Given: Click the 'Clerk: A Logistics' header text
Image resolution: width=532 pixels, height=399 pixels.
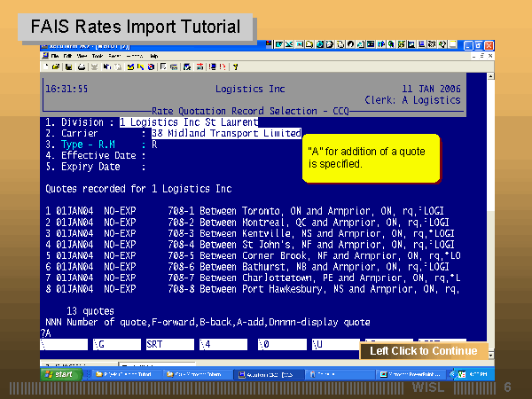Looking at the screenshot, I should (x=412, y=100).
